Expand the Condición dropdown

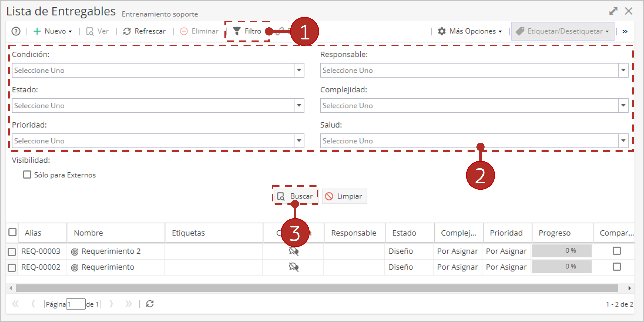click(x=299, y=70)
